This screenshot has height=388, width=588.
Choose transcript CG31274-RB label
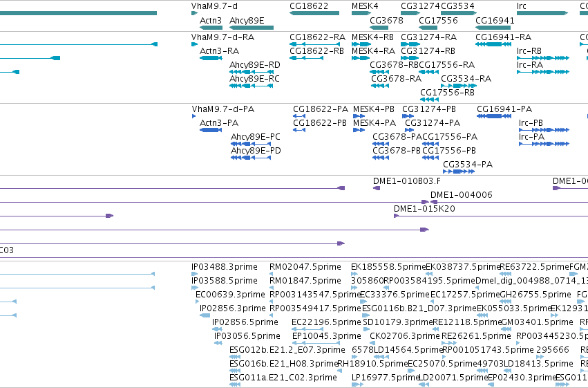[x=428, y=50]
